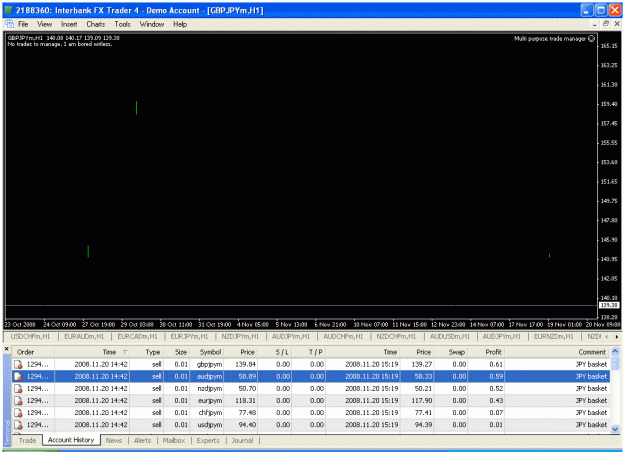Image resolution: width=625 pixels, height=452 pixels.
Task: Select the usdjpym symbol cell
Action: (x=210, y=425)
